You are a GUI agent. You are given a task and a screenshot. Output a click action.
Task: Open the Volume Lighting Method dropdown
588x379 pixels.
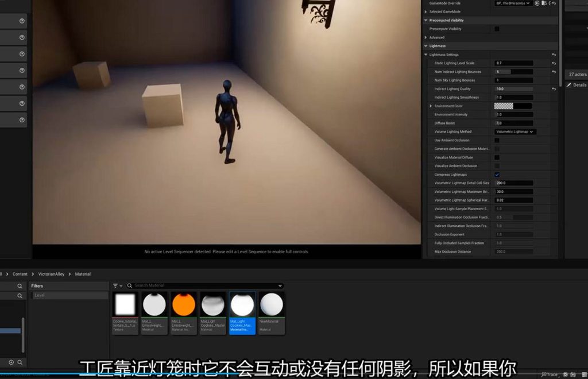click(514, 132)
